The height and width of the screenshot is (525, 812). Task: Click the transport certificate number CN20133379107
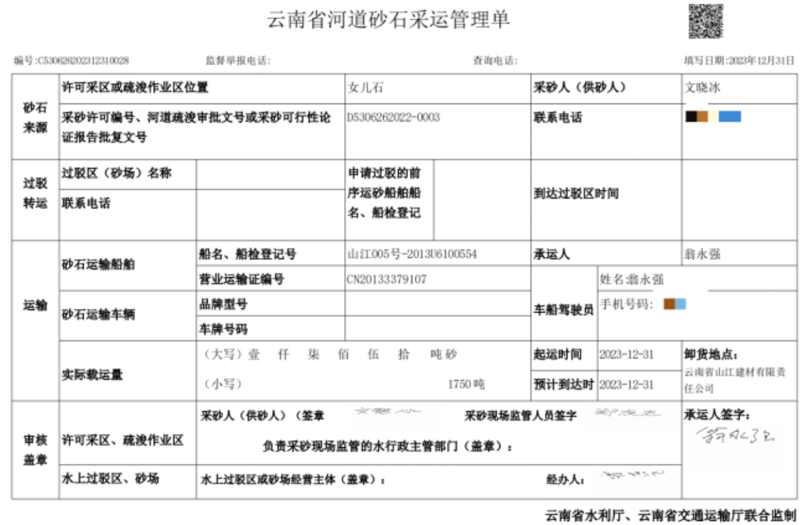[x=387, y=278]
